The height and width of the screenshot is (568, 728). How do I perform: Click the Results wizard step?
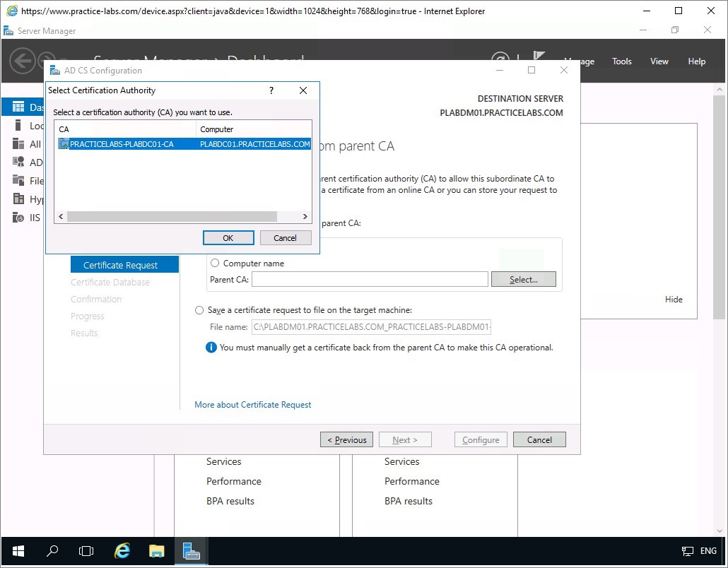(x=84, y=333)
